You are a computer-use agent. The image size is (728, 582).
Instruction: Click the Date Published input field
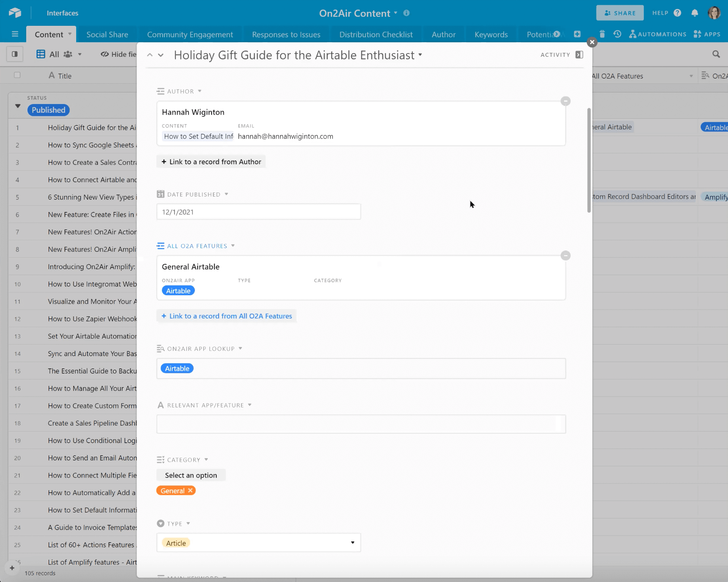pyautogui.click(x=258, y=212)
